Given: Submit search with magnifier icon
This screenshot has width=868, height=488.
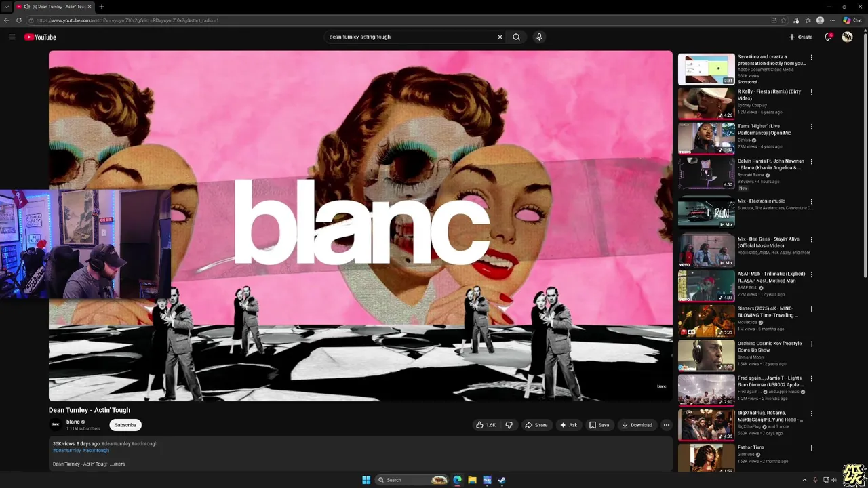Looking at the screenshot, I should click(x=516, y=37).
